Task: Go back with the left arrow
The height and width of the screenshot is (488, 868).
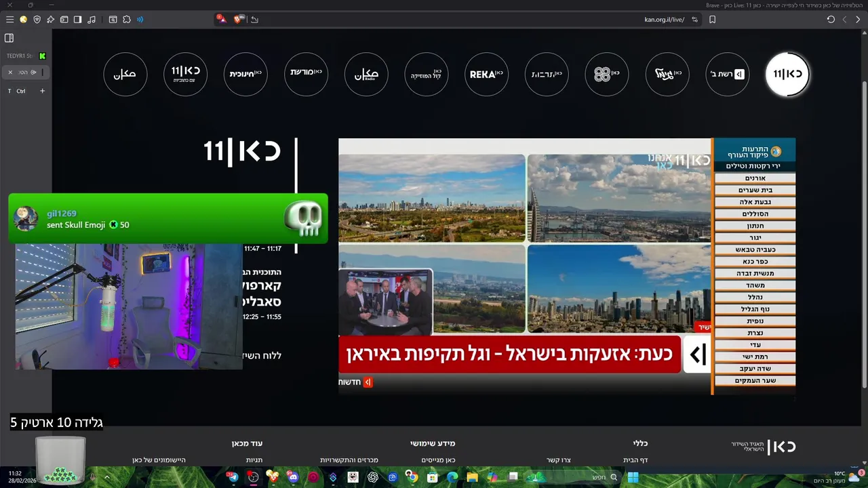Action: [x=844, y=20]
